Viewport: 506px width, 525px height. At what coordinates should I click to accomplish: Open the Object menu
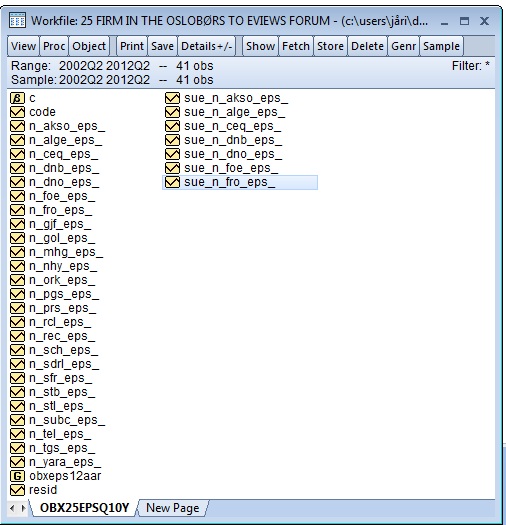pyautogui.click(x=89, y=46)
